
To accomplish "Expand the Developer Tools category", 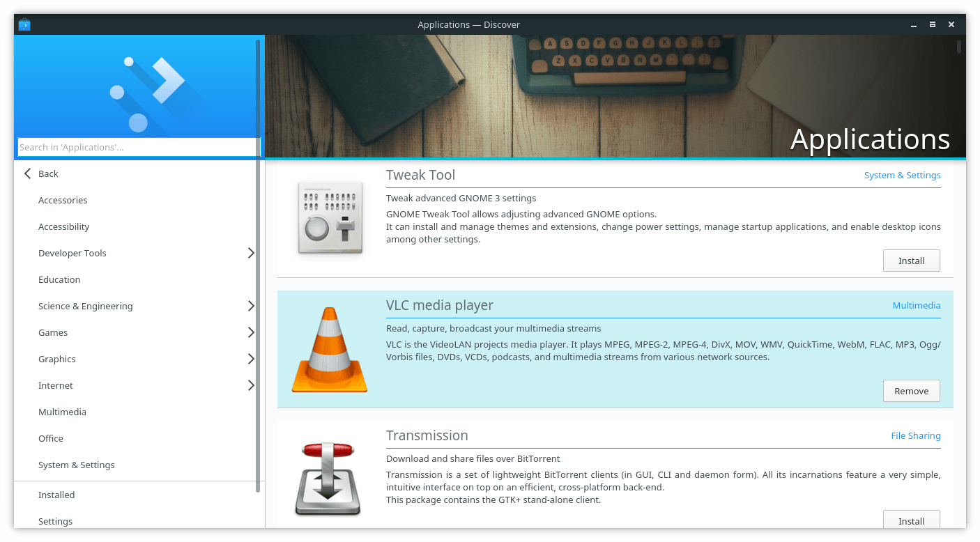I will point(251,253).
